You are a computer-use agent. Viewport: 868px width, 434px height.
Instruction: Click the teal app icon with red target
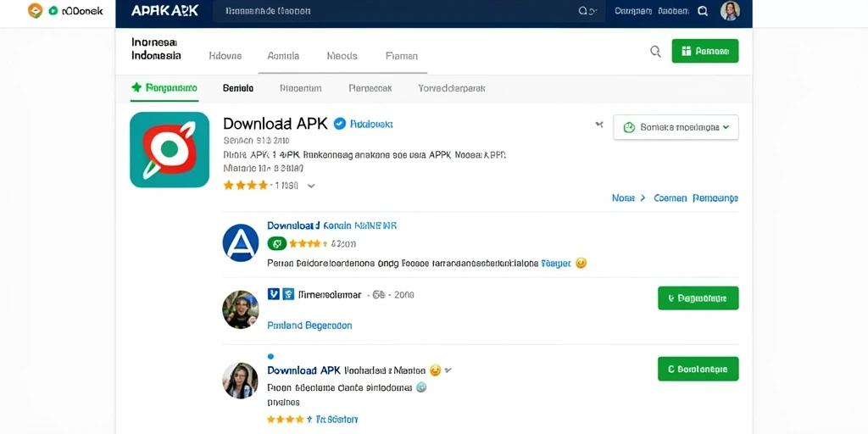[x=170, y=150]
